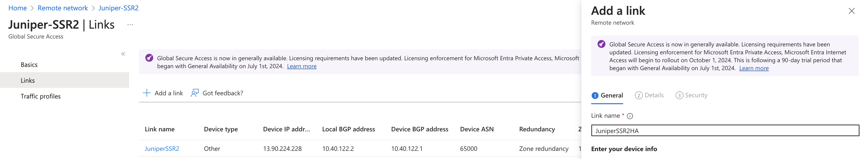Navigate to Remote network breadcrumb
Screen dimensions: 868x159
coord(63,8)
